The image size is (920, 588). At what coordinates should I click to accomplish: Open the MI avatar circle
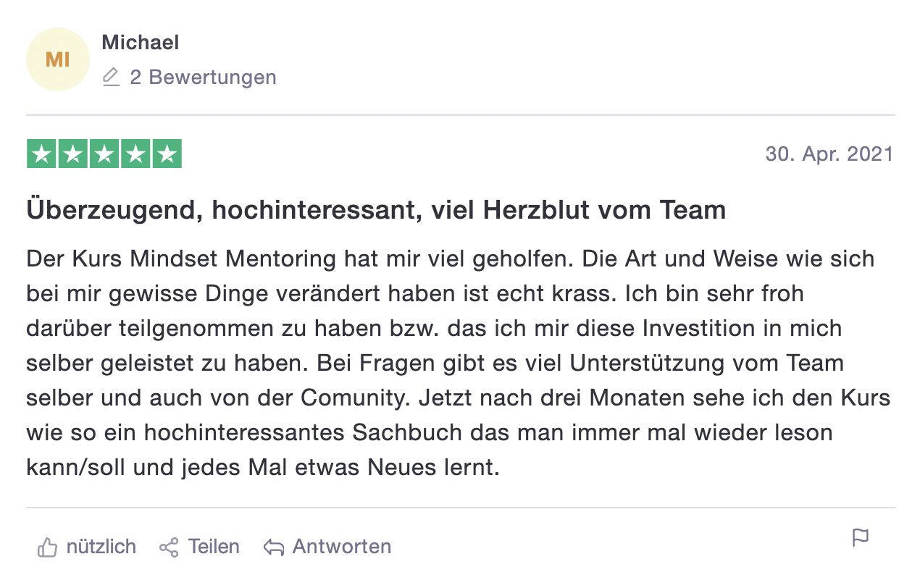tap(58, 59)
